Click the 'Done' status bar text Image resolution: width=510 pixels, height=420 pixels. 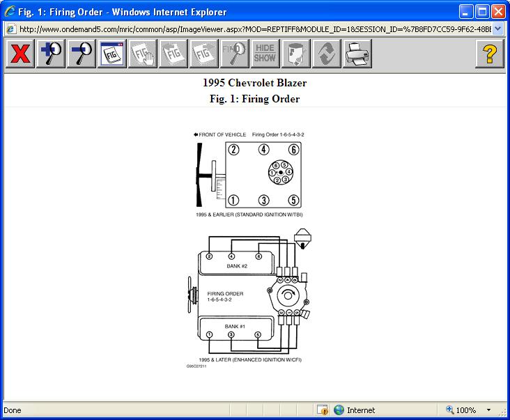(x=13, y=410)
